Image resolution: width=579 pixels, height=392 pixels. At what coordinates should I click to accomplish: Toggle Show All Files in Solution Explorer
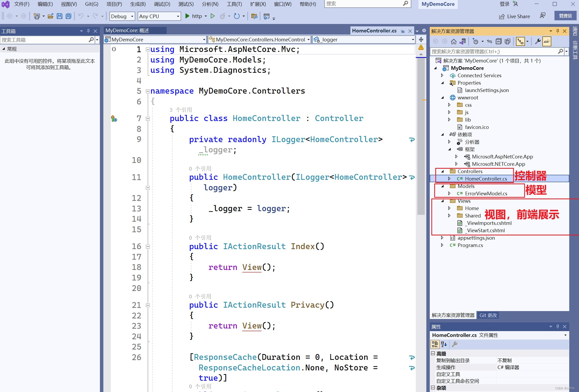[507, 41]
